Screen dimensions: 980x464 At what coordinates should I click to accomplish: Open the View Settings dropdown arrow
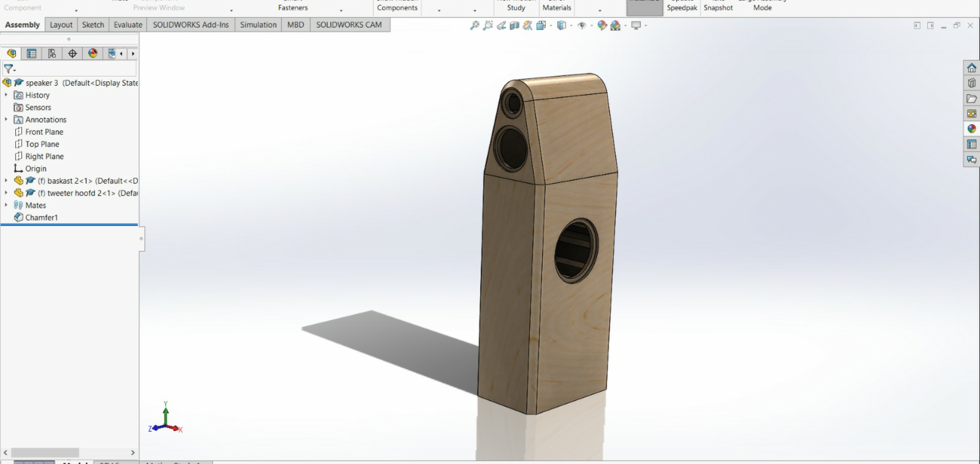coord(646,26)
